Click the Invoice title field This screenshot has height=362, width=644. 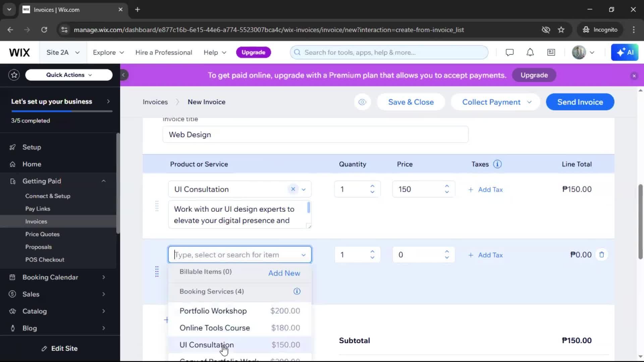pos(315,134)
